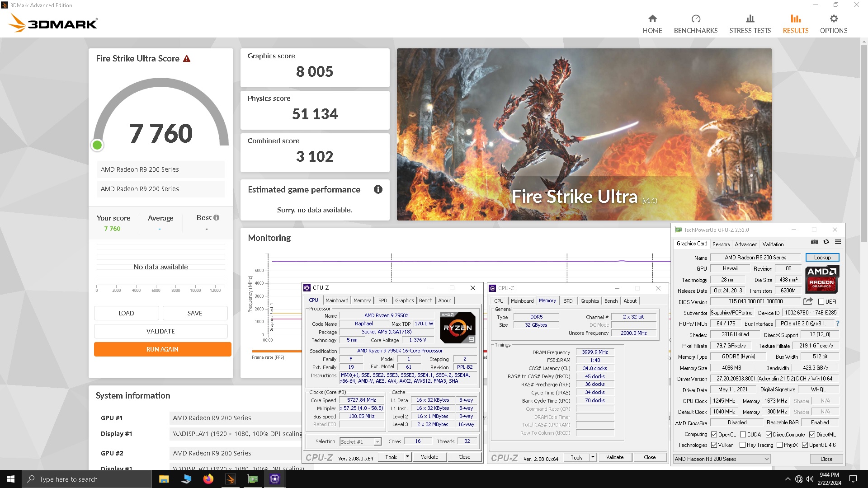The width and height of the screenshot is (868, 488).
Task: Open Graphics tab in active CPU-Z window
Action: (404, 300)
